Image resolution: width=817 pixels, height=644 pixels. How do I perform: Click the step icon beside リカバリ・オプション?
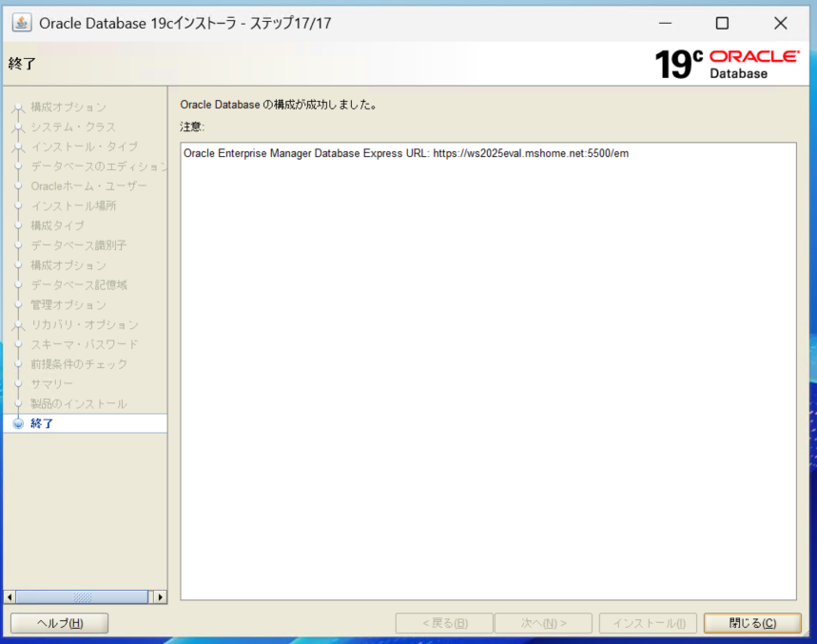(x=17, y=324)
